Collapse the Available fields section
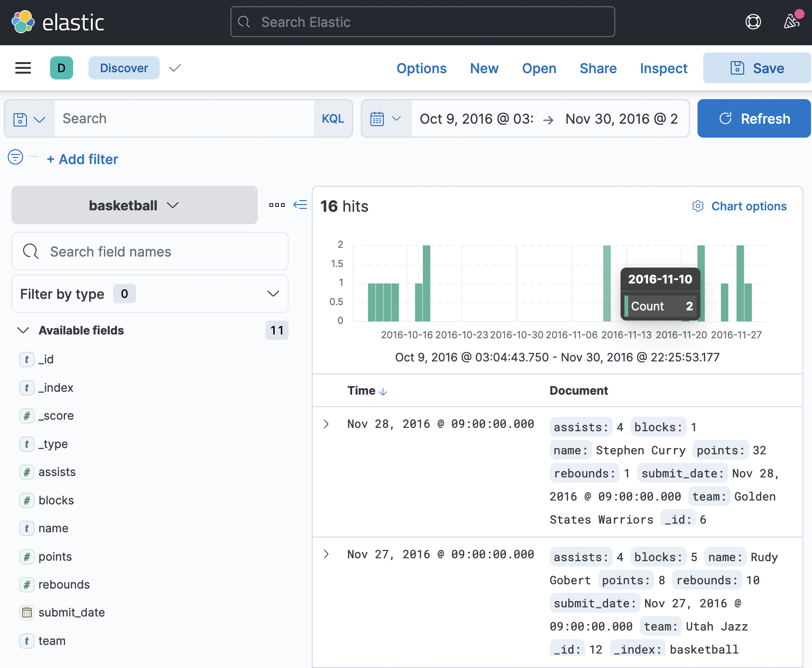 (23, 330)
